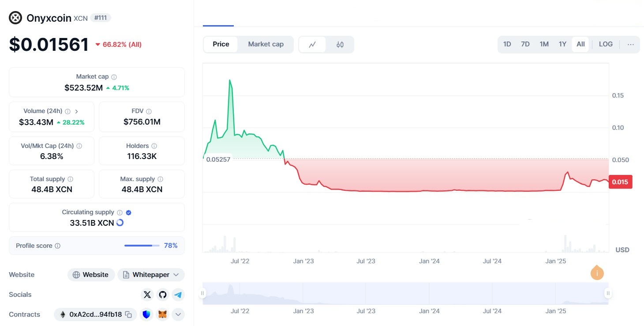Image resolution: width=644 pixels, height=326 pixels.
Task: Open the Telegram social link
Action: pyautogui.click(x=178, y=295)
